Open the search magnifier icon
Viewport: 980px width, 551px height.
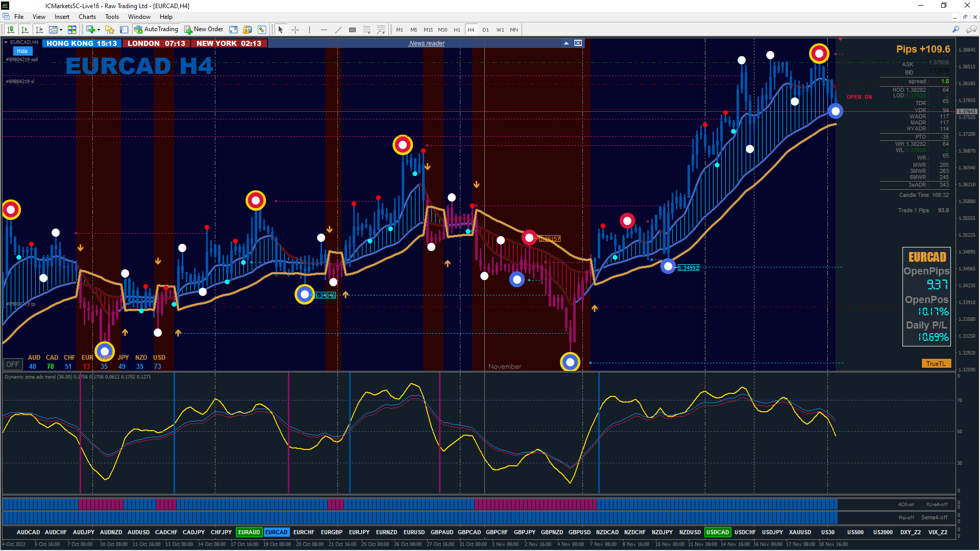tap(955, 30)
